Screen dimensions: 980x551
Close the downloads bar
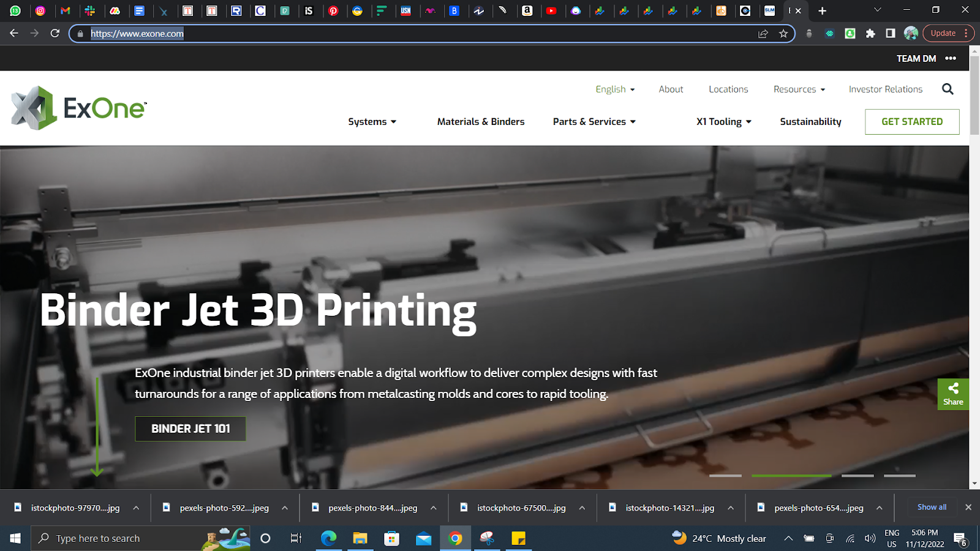(x=968, y=507)
